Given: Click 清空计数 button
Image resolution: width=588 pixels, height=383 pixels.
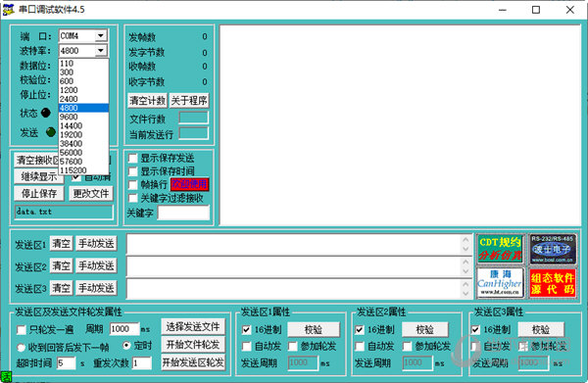Looking at the screenshot, I should coord(147,101).
